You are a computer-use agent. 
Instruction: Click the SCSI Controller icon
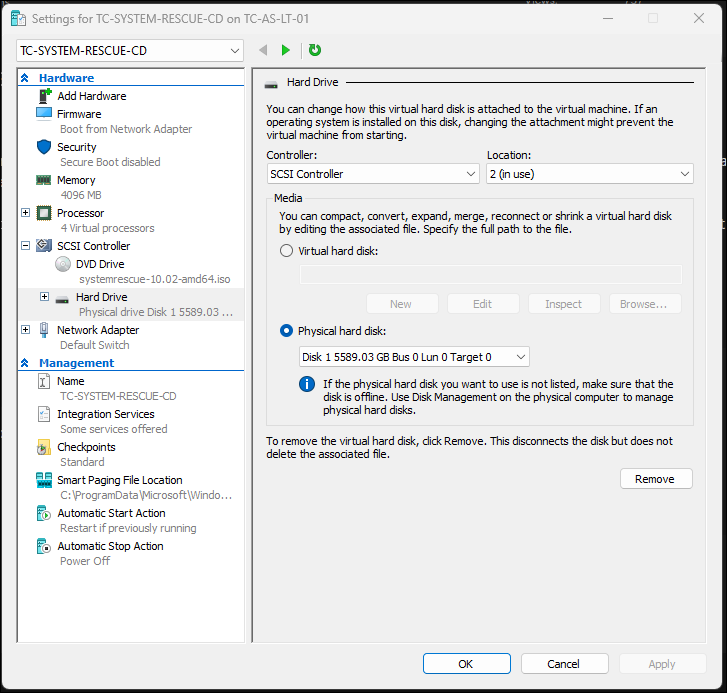tap(44, 246)
